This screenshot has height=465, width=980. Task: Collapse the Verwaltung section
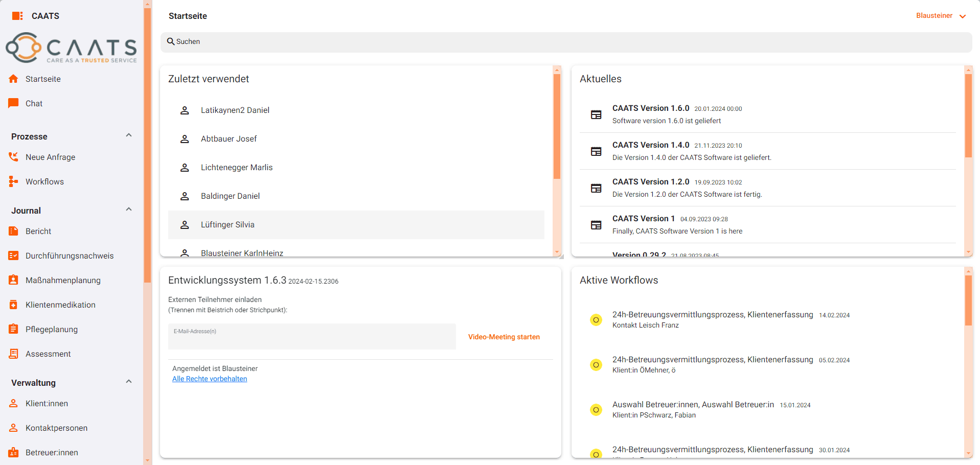[129, 382]
